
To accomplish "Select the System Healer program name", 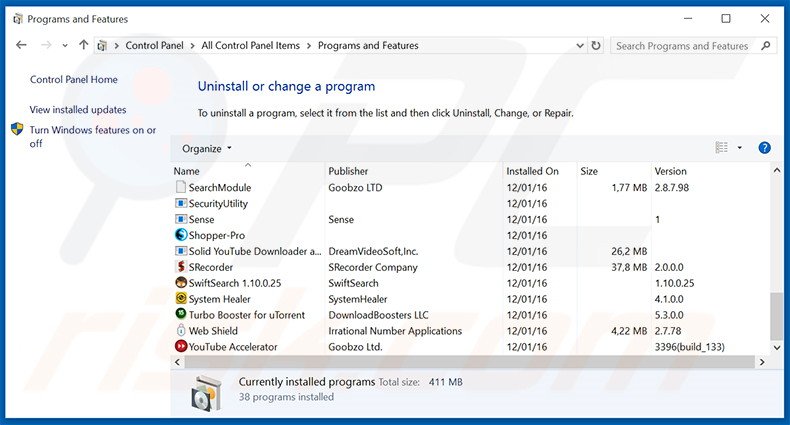I will (219, 299).
